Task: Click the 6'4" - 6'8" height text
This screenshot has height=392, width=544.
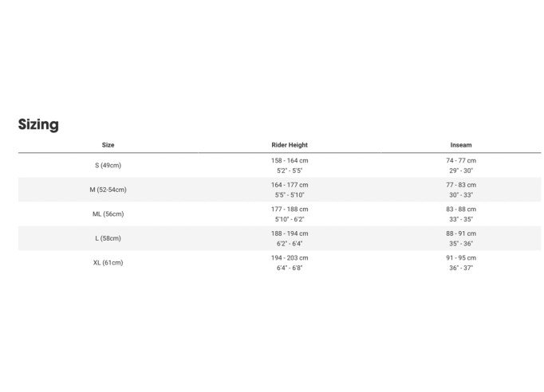Action: [x=290, y=268]
